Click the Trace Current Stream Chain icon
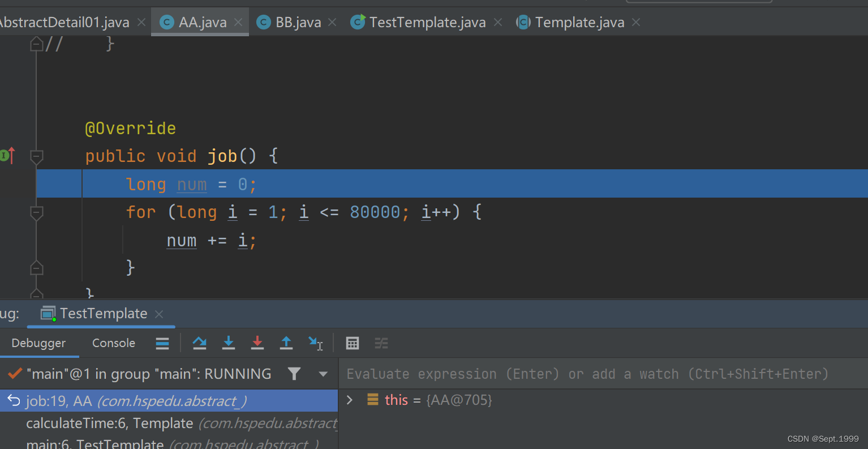The width and height of the screenshot is (868, 449). click(x=381, y=343)
